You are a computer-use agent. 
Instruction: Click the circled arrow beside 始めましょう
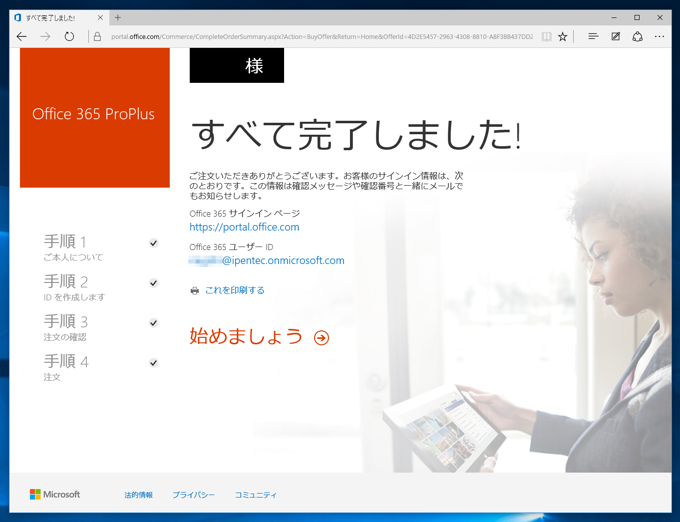coord(321,338)
